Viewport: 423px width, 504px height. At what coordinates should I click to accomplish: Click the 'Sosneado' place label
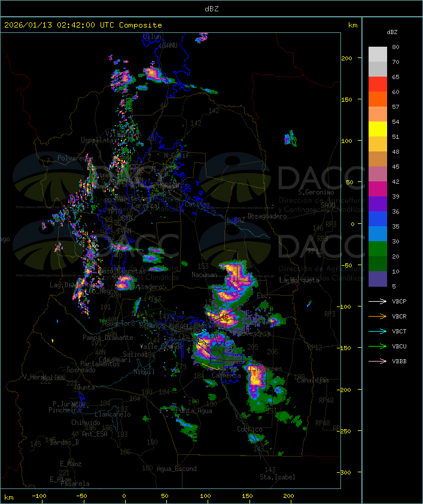point(81,370)
